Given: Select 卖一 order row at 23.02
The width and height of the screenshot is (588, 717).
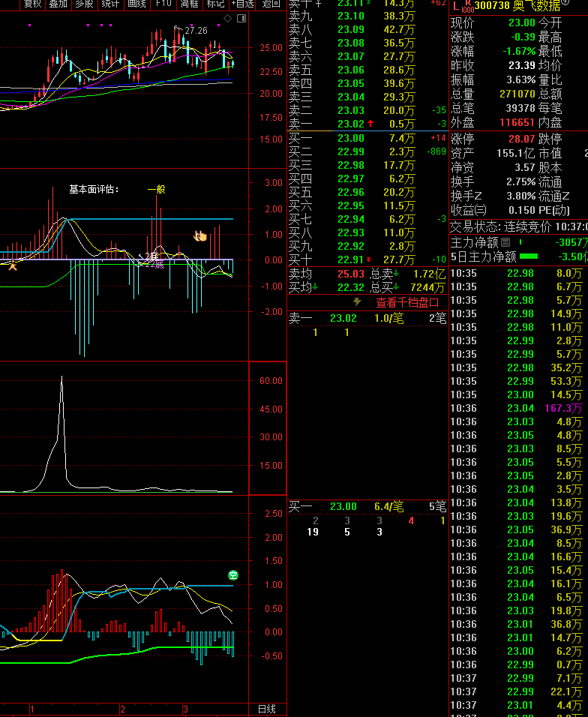Looking at the screenshot, I should [368, 124].
